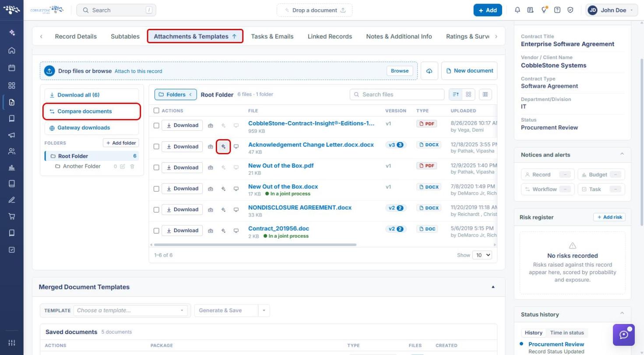
Task: Check the CobbleStone-Contract-Insight file checkbox
Action: pyautogui.click(x=156, y=125)
